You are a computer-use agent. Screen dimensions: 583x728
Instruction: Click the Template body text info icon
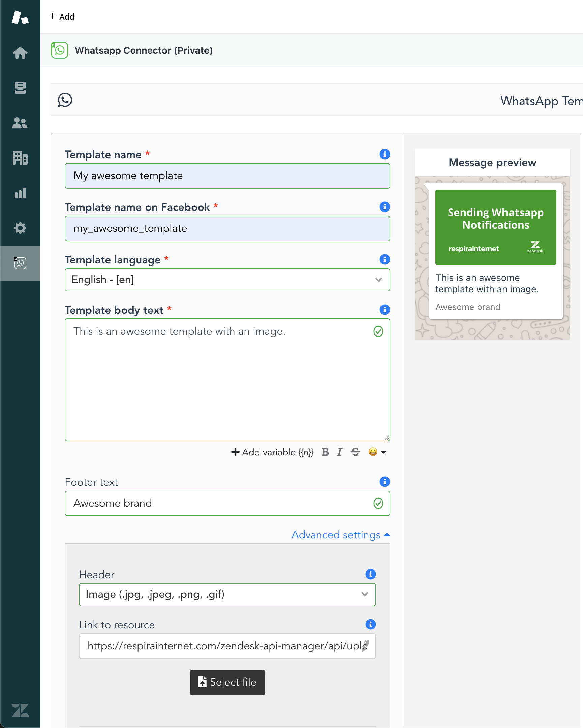pyautogui.click(x=385, y=310)
